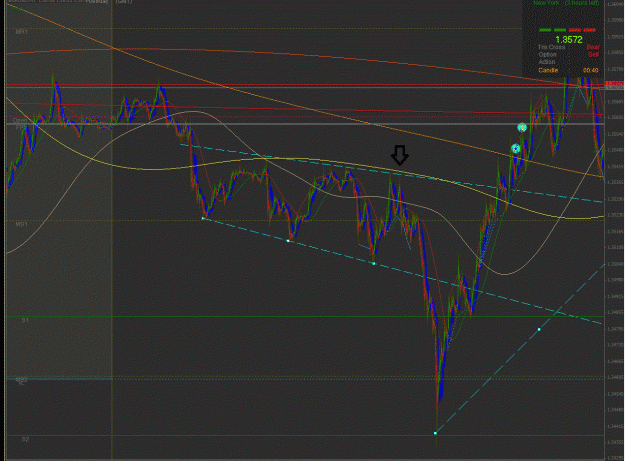Screen dimensions: 625x461
Task: Click the red Bear status text
Action: [x=593, y=47]
